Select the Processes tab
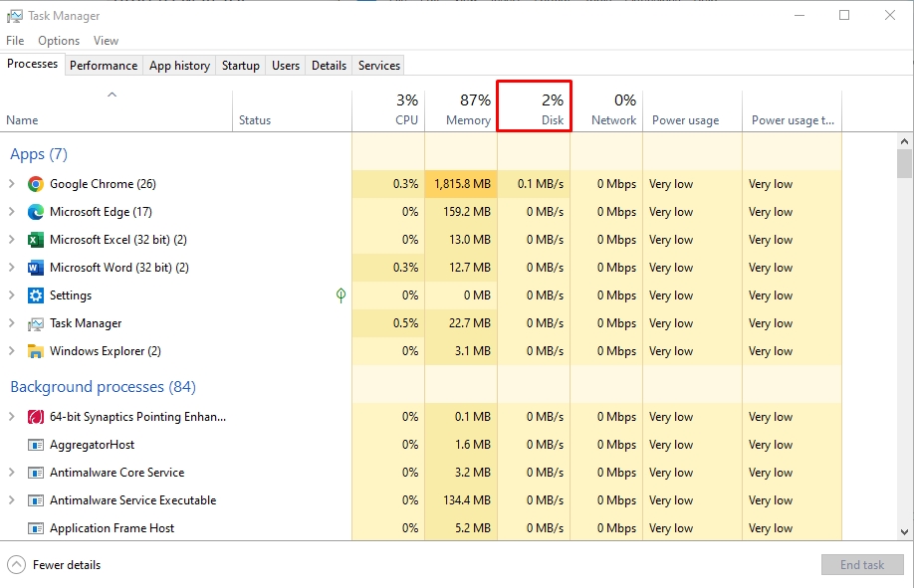The height and width of the screenshot is (588, 914). [32, 64]
